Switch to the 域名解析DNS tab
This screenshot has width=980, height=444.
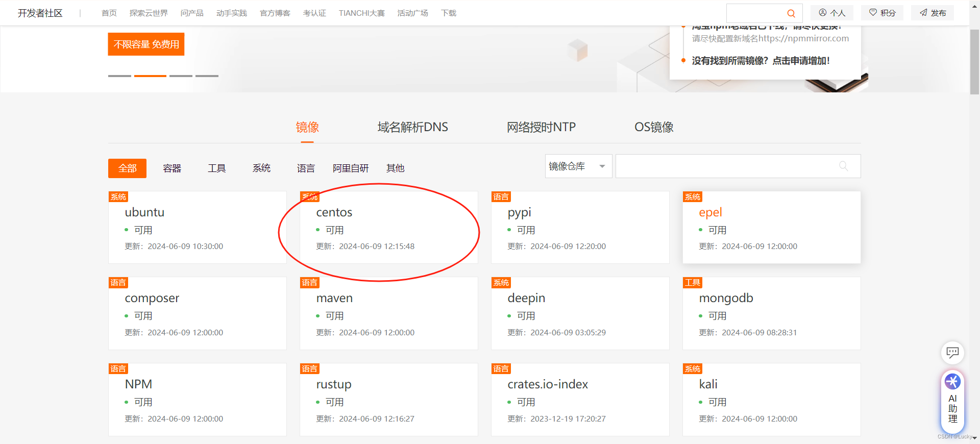pyautogui.click(x=412, y=127)
